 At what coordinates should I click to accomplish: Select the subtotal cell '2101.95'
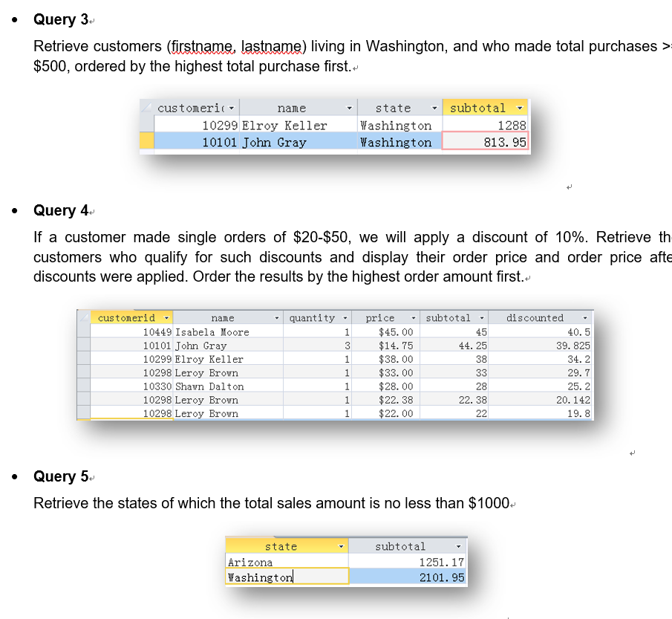click(x=407, y=577)
